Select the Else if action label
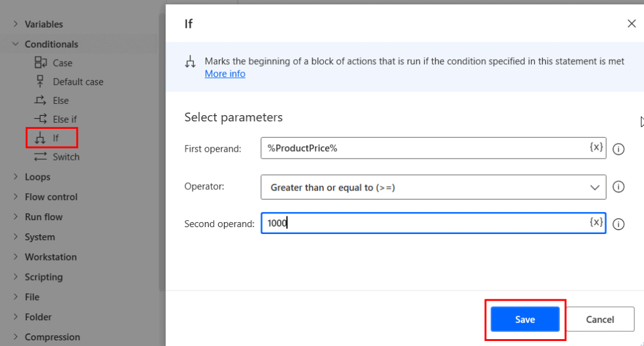Viewport: 644px width, 346px height. click(65, 119)
